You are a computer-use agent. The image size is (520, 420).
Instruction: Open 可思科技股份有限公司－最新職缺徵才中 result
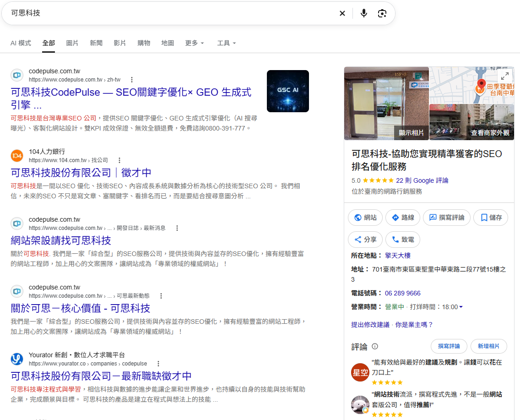pos(101,376)
